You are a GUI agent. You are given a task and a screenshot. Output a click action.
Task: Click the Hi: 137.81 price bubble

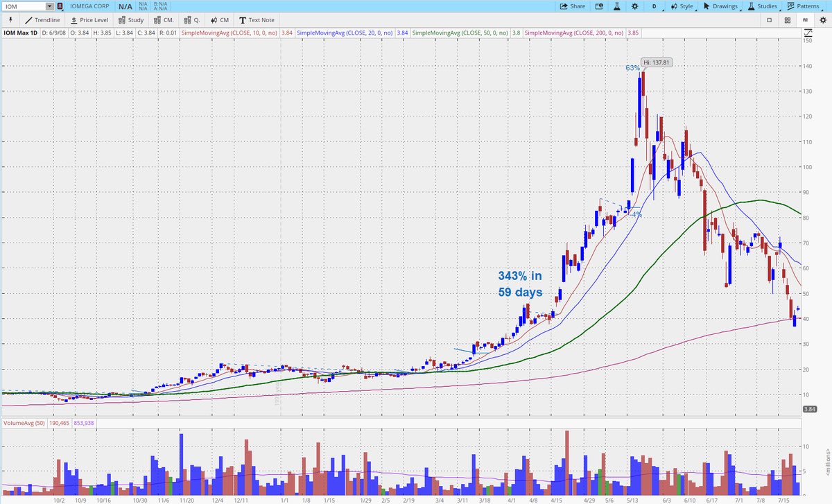(656, 62)
